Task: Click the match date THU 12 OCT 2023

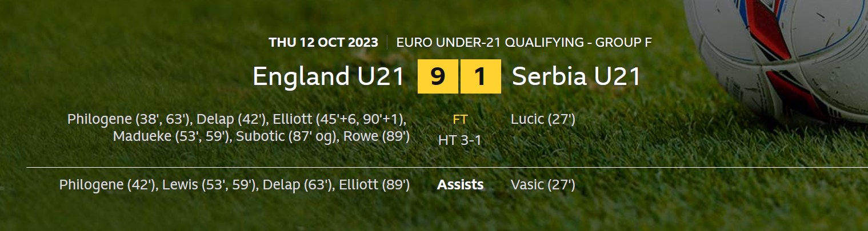Action: click(x=323, y=42)
